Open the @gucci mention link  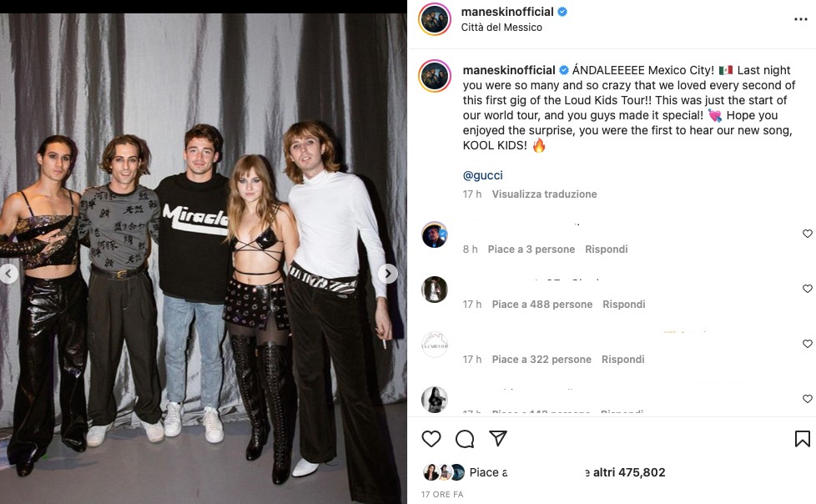[482, 175]
